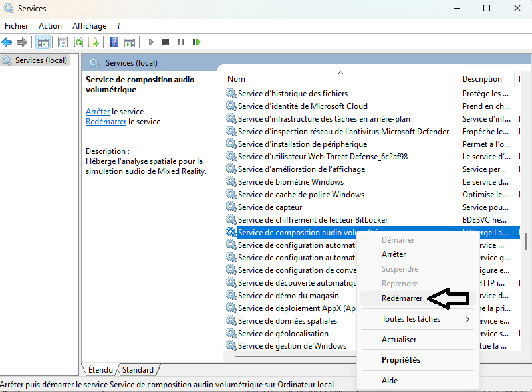This screenshot has height=392, width=532.
Task: Sort by the Nom column header
Action: 340,78
